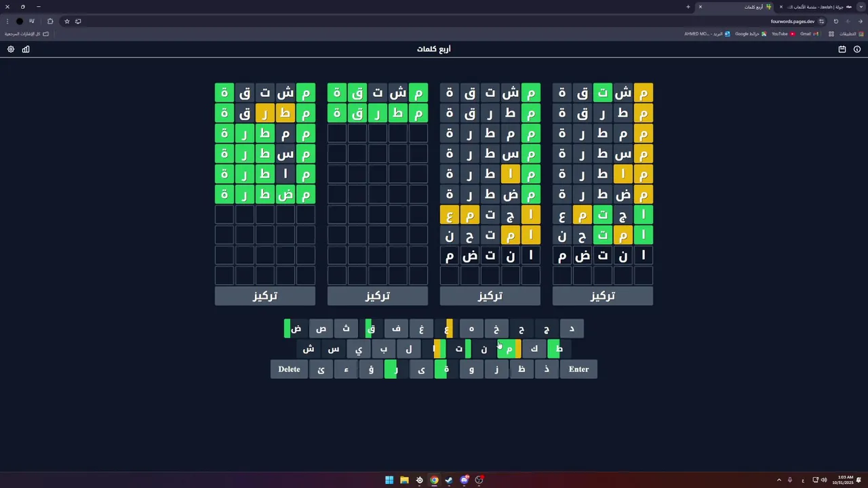
Task: Tap the ز key on game keyboard
Action: (x=496, y=369)
